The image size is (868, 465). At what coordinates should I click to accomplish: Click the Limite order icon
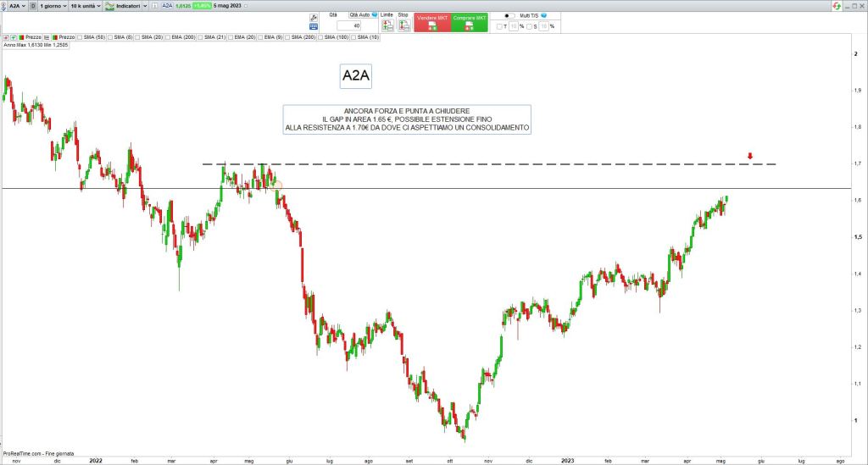(387, 25)
